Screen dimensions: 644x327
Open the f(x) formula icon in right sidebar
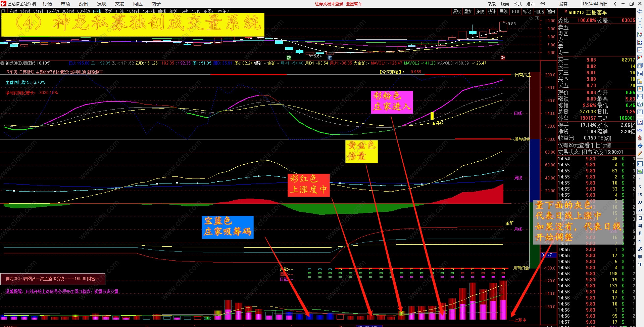click(640, 105)
